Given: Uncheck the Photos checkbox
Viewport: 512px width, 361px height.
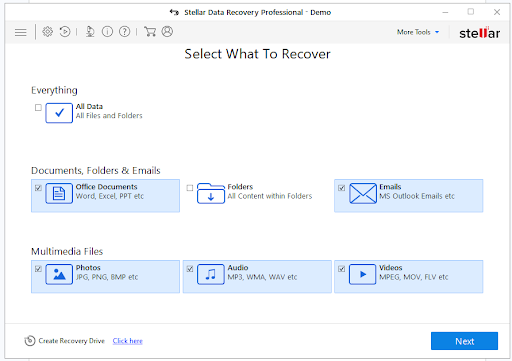Looking at the screenshot, I should click(x=38, y=269).
